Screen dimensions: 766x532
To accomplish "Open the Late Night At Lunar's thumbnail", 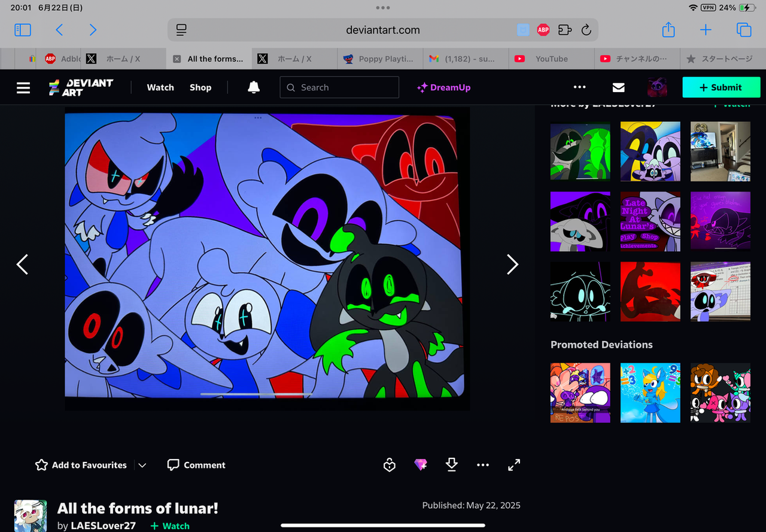I will tap(651, 221).
